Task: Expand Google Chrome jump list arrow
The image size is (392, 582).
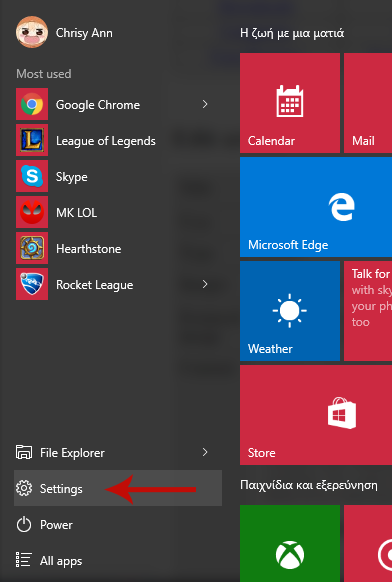Action: pos(205,104)
